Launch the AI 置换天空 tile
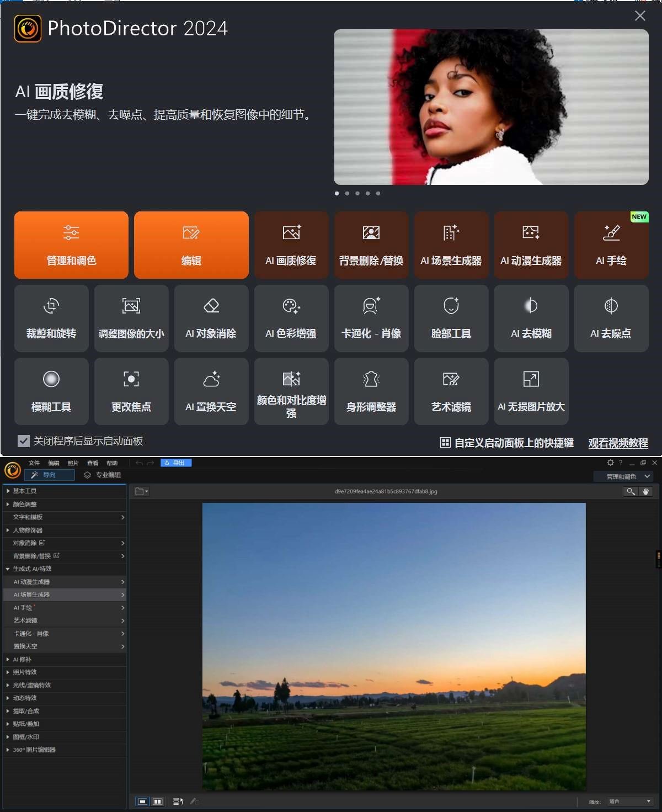This screenshot has height=812, width=662. [211, 391]
